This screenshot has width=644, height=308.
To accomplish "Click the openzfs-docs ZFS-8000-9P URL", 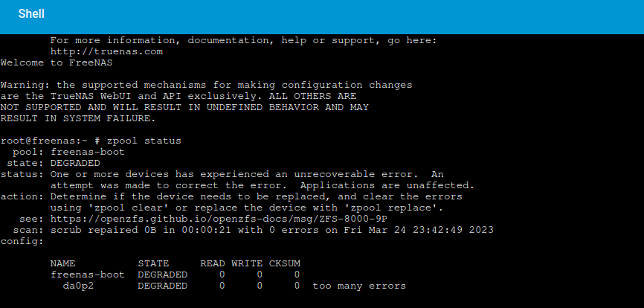I will (x=219, y=219).
